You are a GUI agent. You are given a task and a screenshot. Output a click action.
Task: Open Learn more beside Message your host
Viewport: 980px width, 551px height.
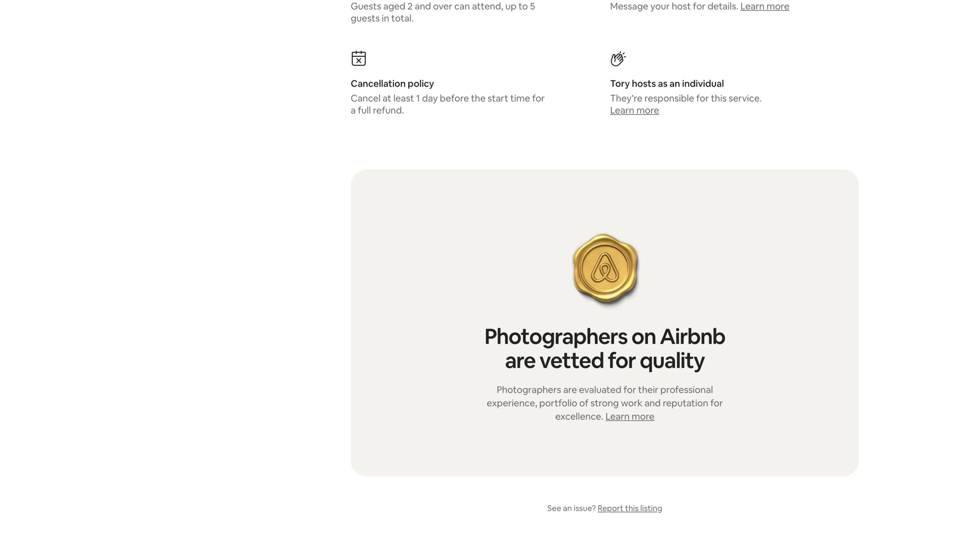click(764, 6)
